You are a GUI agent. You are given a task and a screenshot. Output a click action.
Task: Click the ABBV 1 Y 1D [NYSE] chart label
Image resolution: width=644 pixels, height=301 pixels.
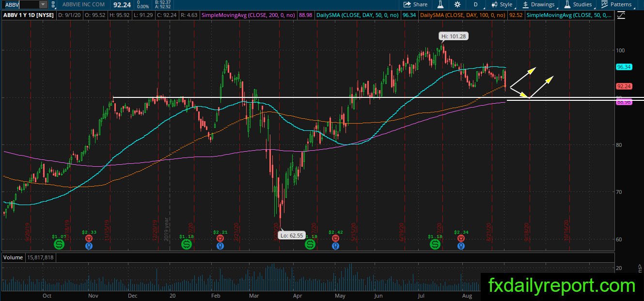click(x=28, y=16)
